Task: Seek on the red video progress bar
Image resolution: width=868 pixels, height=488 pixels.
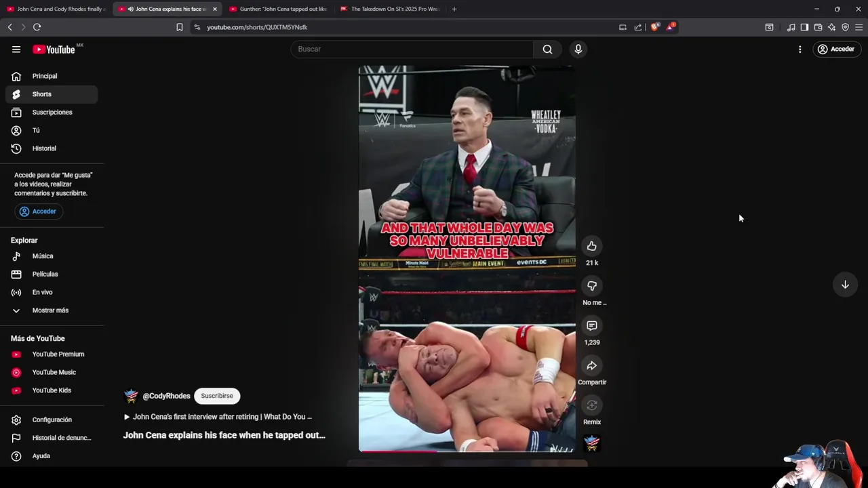Action: tap(467, 451)
